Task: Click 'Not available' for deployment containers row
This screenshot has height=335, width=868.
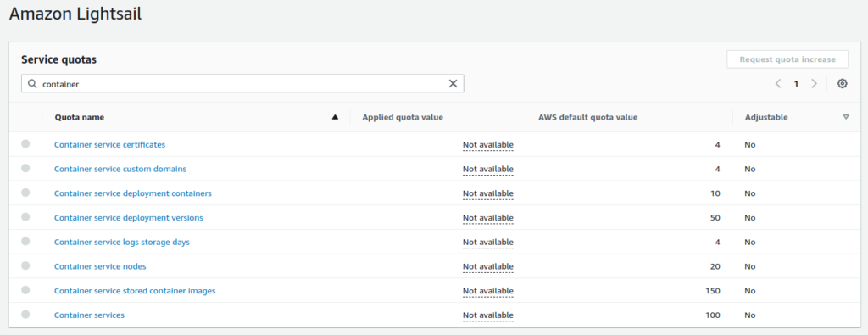Action: click(x=488, y=194)
